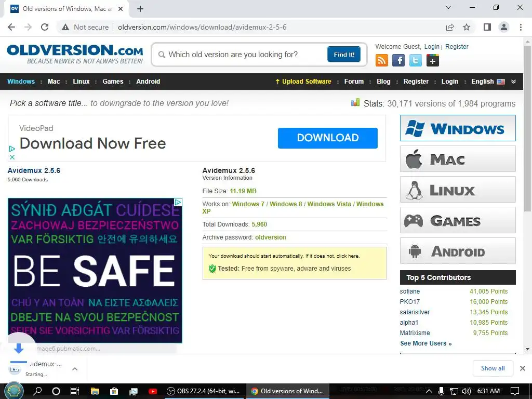Image resolution: width=532 pixels, height=399 pixels.
Task: Open the Windows category sidebar button
Action: click(458, 128)
